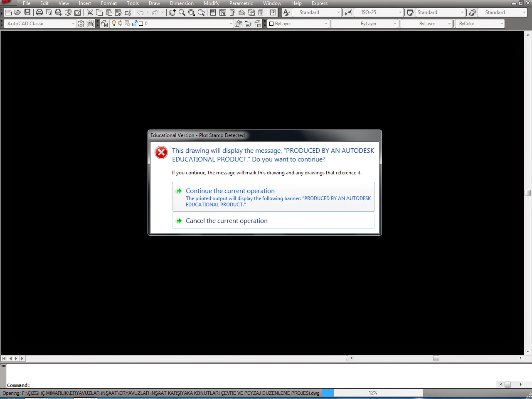Open the ByLayer color control dropdown
Screen dimensions: 532x399
(x=326, y=24)
